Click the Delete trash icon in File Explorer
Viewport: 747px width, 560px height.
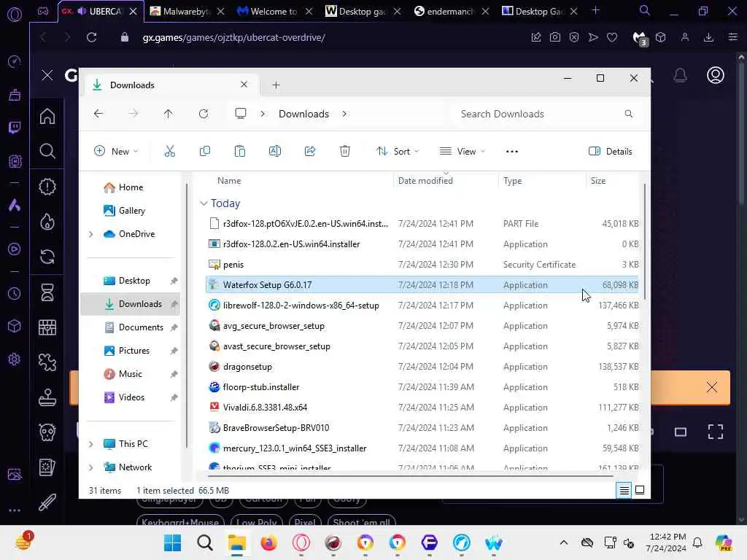[345, 152]
